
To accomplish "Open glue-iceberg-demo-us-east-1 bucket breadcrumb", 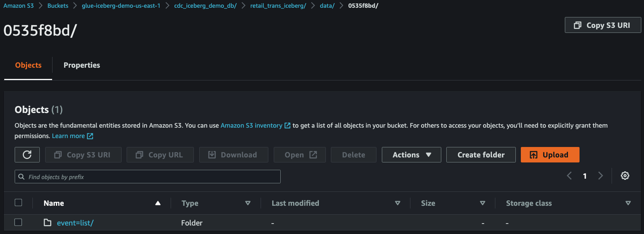I will 121,6.
